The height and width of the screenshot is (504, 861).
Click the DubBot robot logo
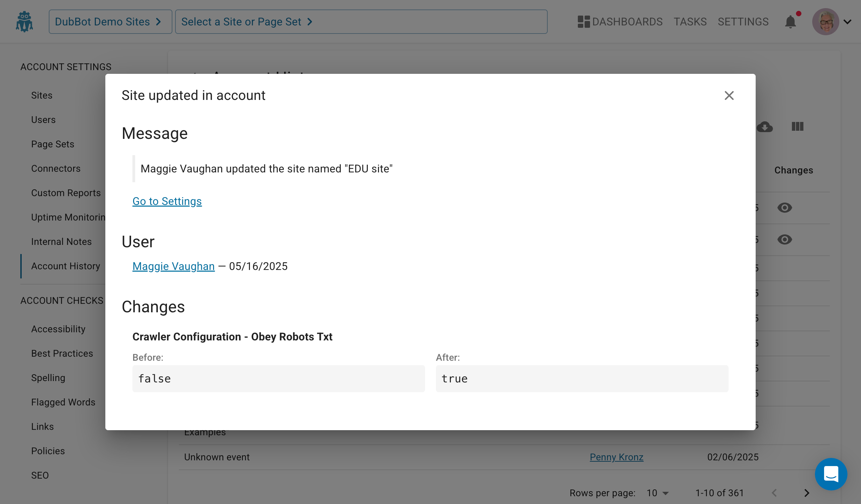click(x=24, y=22)
